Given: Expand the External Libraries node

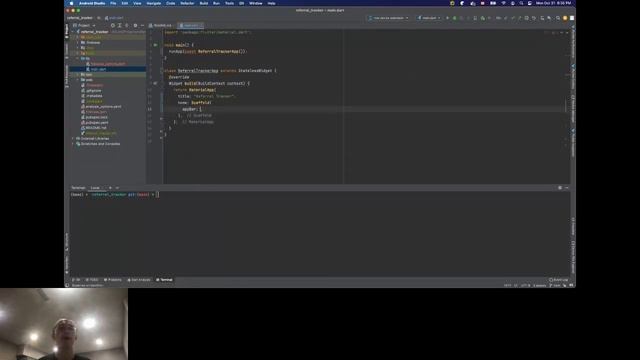Looking at the screenshot, I should (73, 138).
